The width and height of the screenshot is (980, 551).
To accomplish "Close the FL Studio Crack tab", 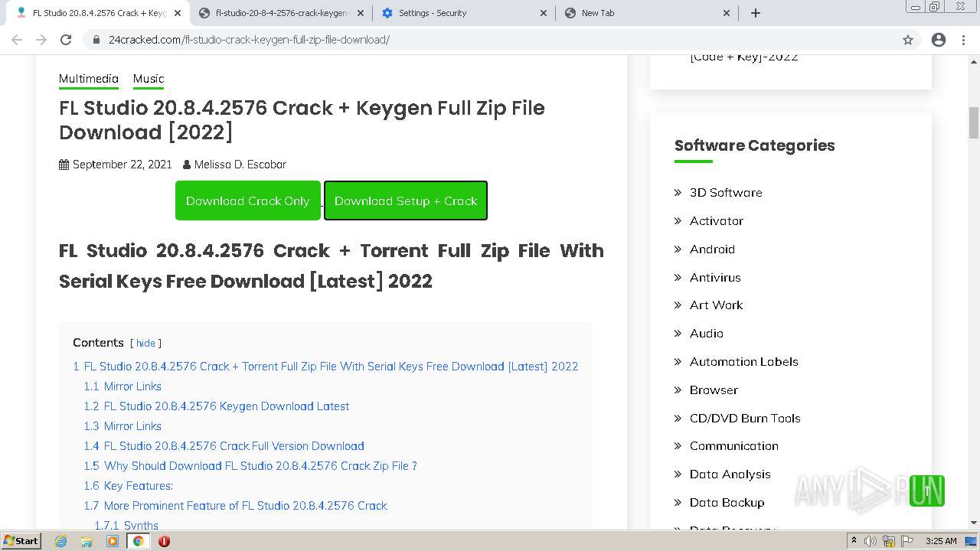I will [x=178, y=13].
